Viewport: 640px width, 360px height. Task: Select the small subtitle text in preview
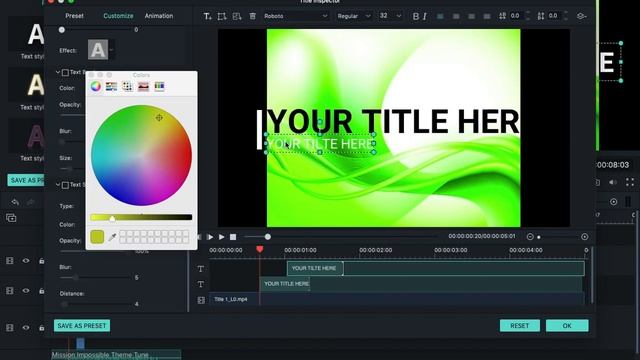pos(320,144)
